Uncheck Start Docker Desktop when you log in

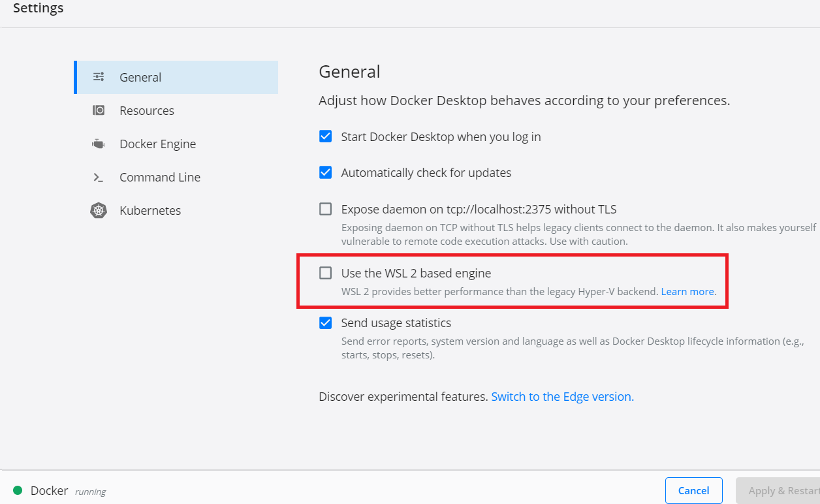pos(325,136)
